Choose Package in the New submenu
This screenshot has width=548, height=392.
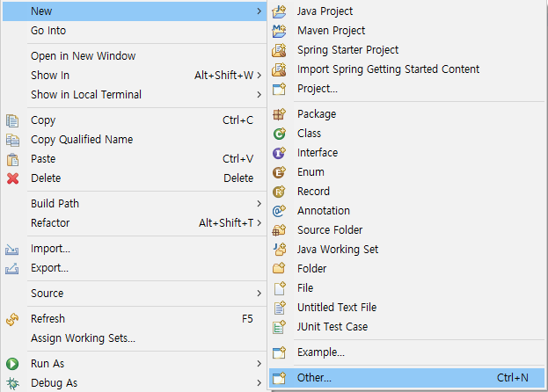[x=406, y=114]
